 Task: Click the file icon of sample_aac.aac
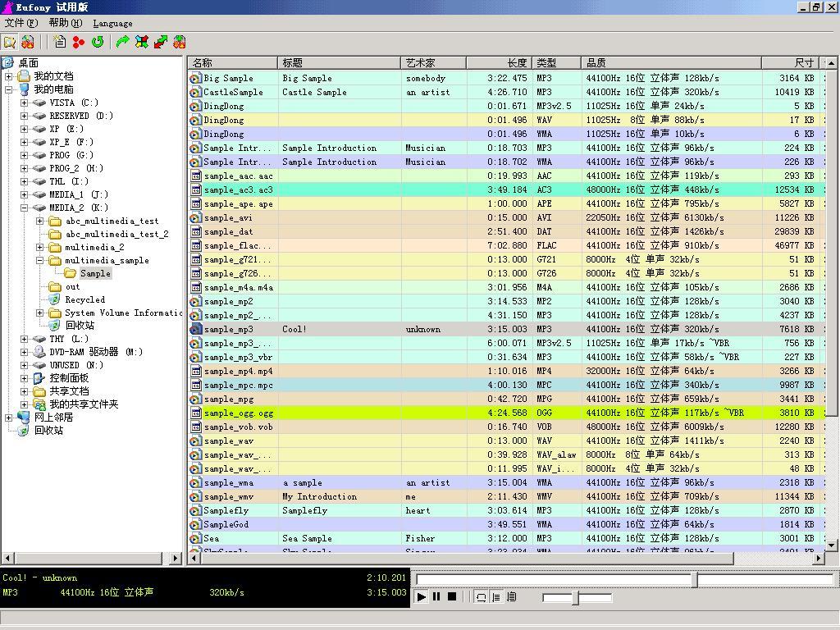195,176
